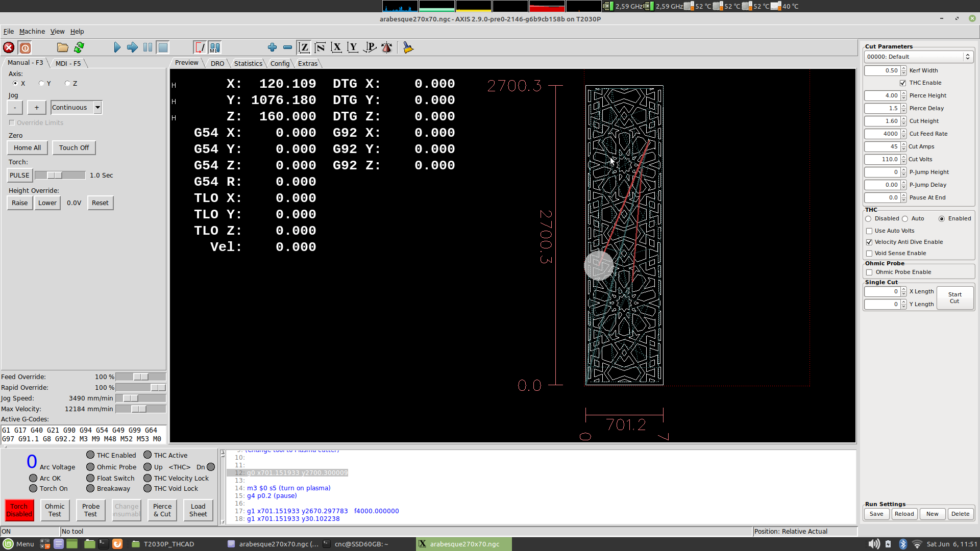980x551 pixels.
Task: Enable Void Sense checkbox
Action: 869,253
